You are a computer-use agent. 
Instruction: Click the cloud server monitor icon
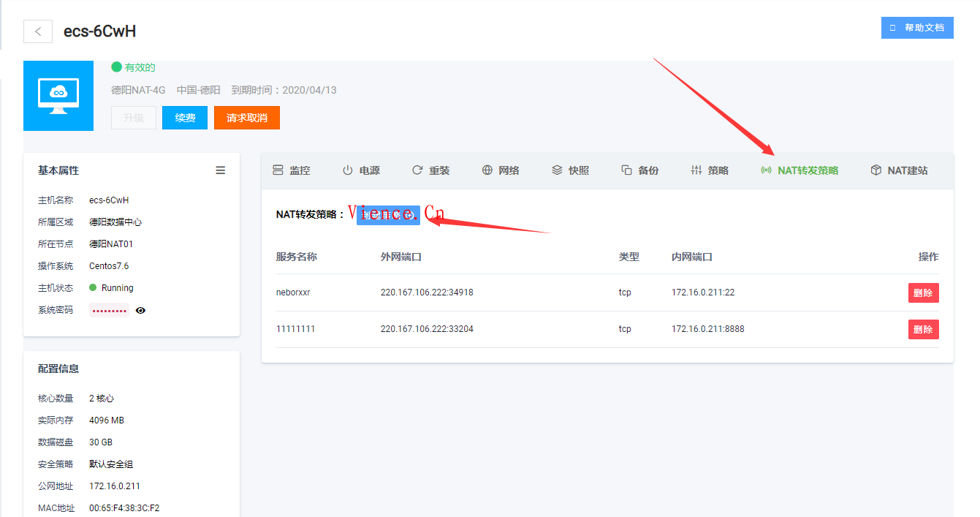pos(58,95)
